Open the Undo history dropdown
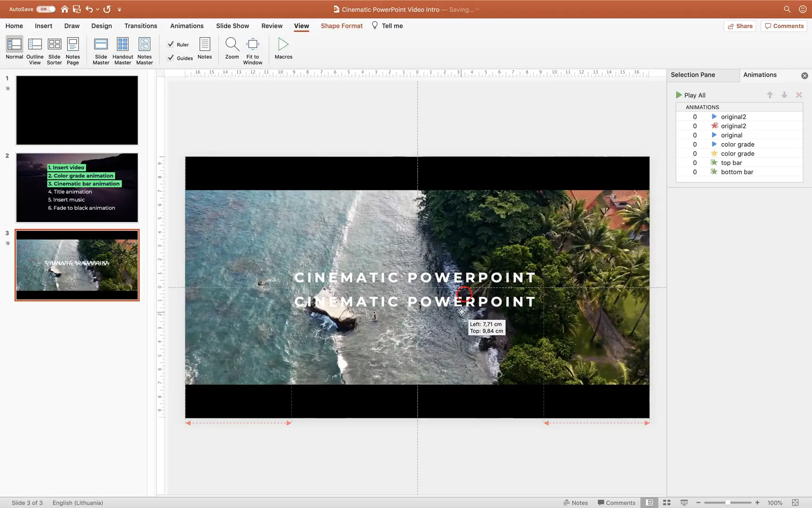The image size is (812, 508). point(98,9)
